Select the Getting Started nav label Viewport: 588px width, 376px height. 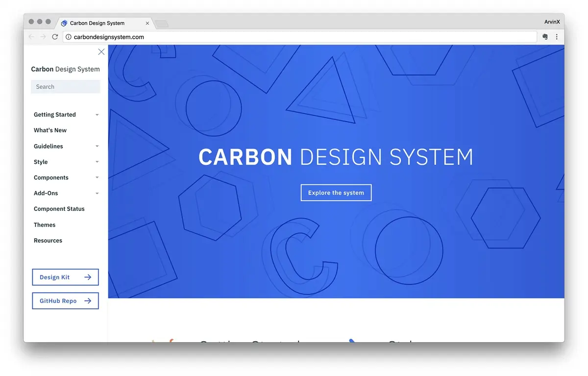[55, 115]
